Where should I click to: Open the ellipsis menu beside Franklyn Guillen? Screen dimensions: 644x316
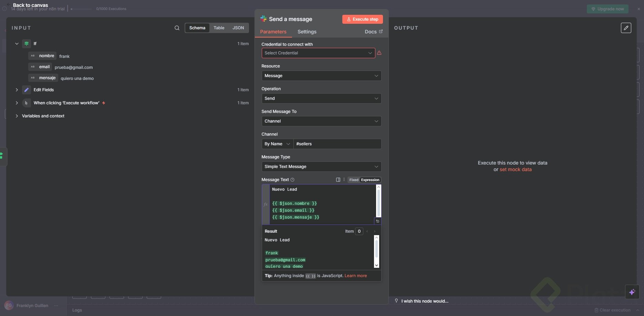click(56, 306)
